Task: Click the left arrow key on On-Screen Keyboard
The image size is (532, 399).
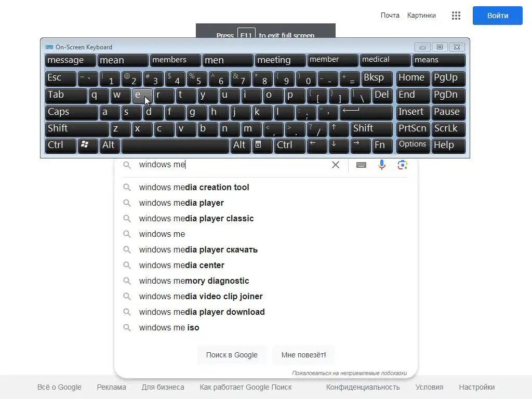Action: coord(317,145)
